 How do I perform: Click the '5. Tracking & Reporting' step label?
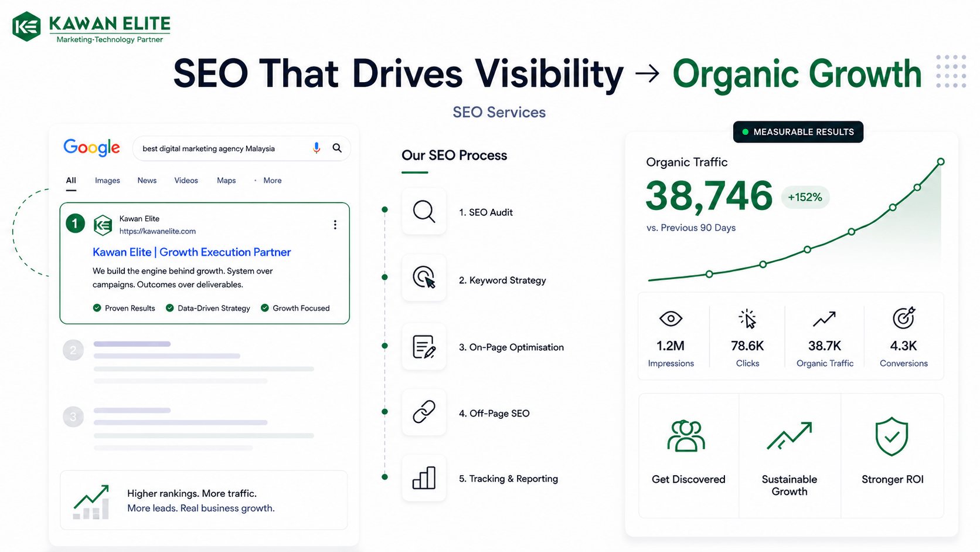tap(508, 479)
